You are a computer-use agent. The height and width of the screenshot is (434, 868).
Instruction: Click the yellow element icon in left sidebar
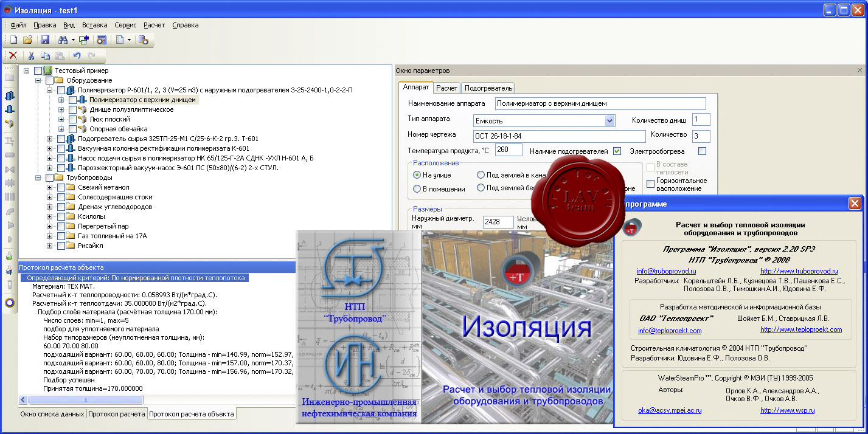pos(9,123)
